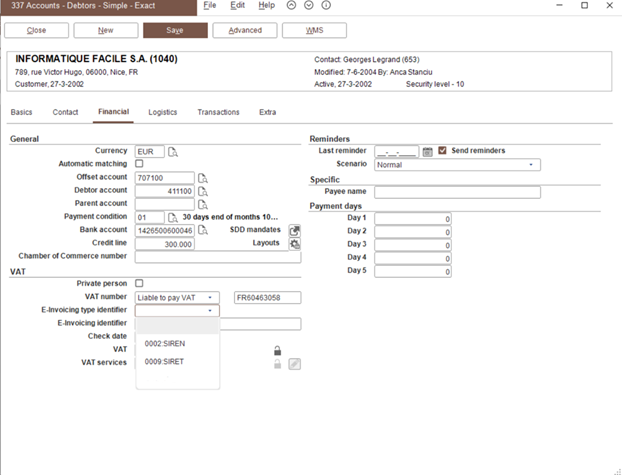
Task: Focus Chamber of Commerce number field
Action: [x=218, y=257]
